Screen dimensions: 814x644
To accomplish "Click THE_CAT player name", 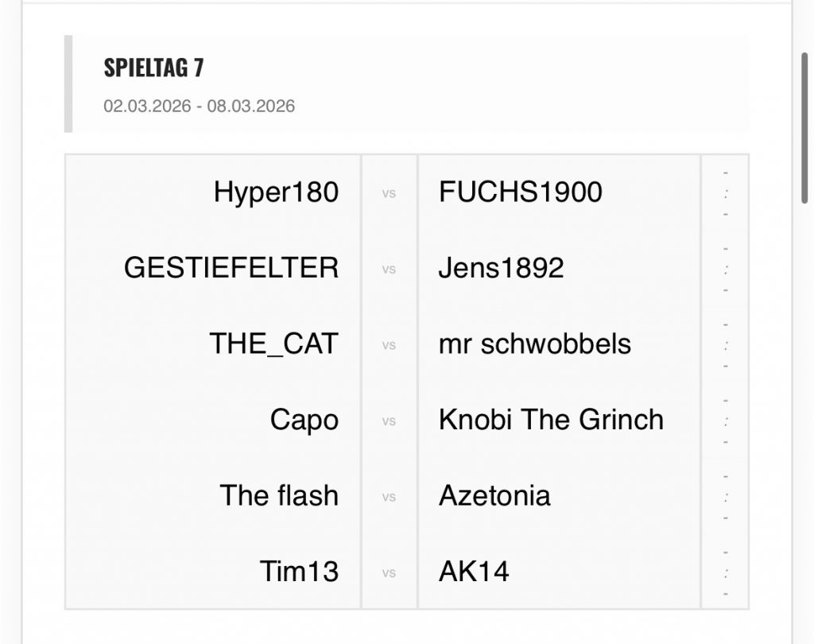I will point(273,344).
